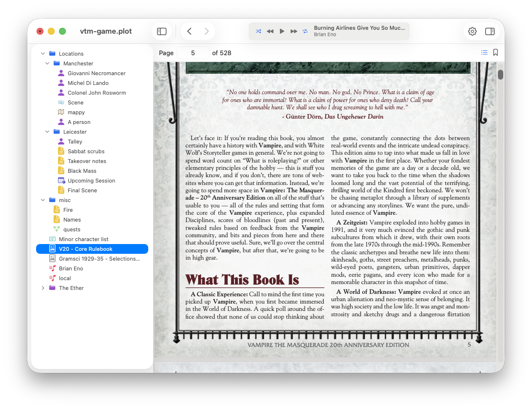The height and width of the screenshot is (409, 532).
Task: Open the mappy map icon
Action: click(61, 112)
